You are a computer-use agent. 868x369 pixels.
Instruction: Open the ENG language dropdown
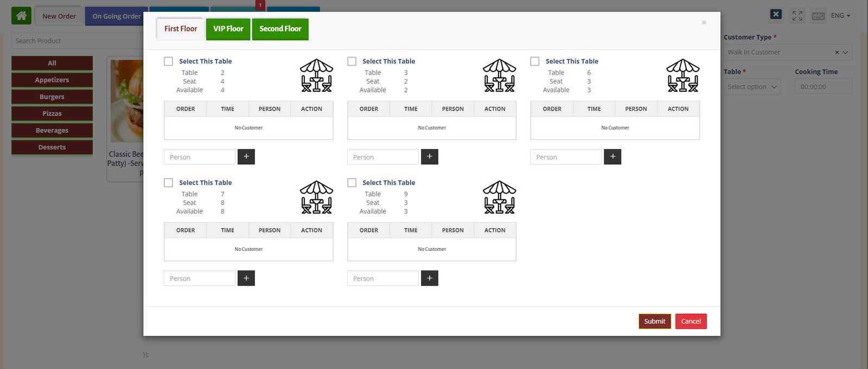coord(840,16)
